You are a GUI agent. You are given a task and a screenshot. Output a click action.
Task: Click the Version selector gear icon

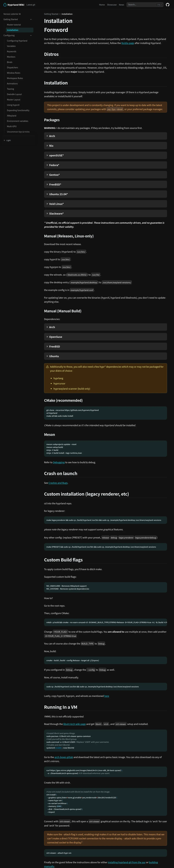click(x=20, y=14)
